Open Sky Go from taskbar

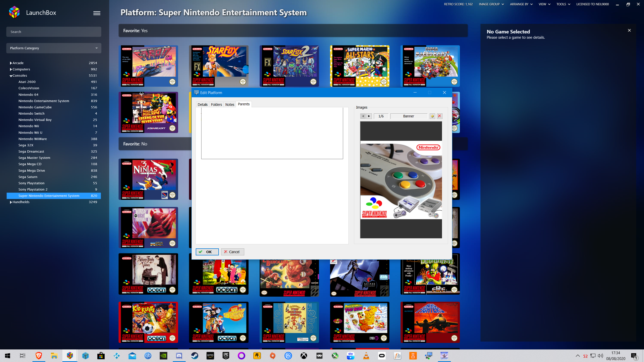tap(350, 356)
